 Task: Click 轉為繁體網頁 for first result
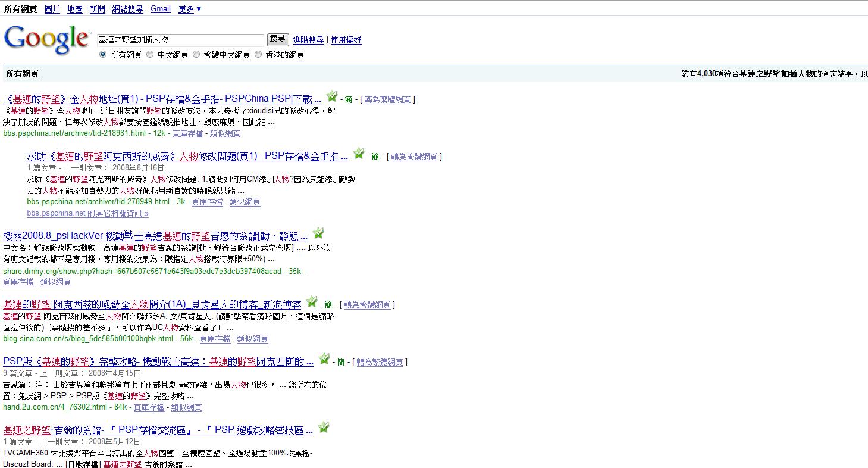pyautogui.click(x=387, y=99)
